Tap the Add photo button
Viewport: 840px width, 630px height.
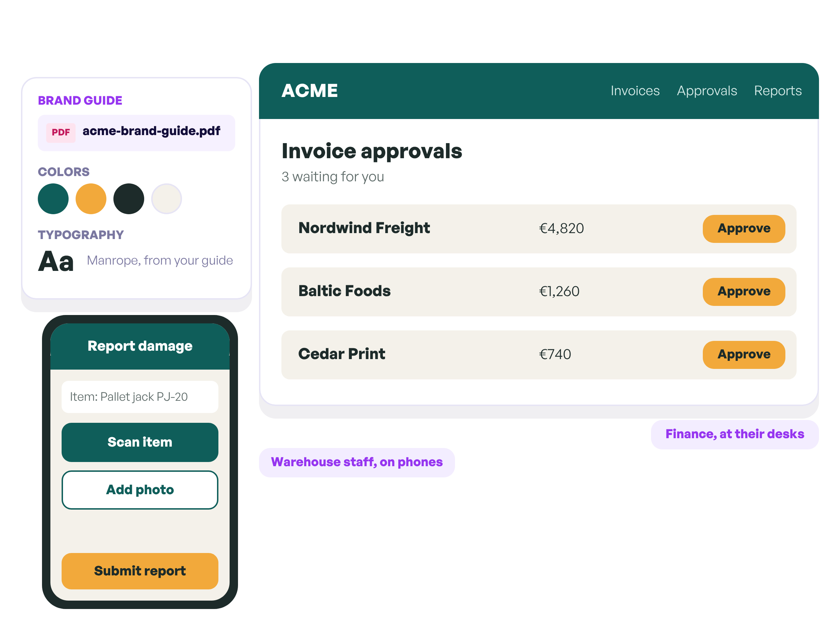point(140,490)
